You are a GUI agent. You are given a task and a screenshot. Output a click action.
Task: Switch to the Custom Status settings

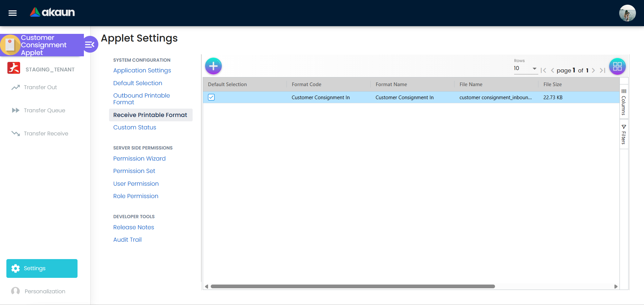(135, 127)
